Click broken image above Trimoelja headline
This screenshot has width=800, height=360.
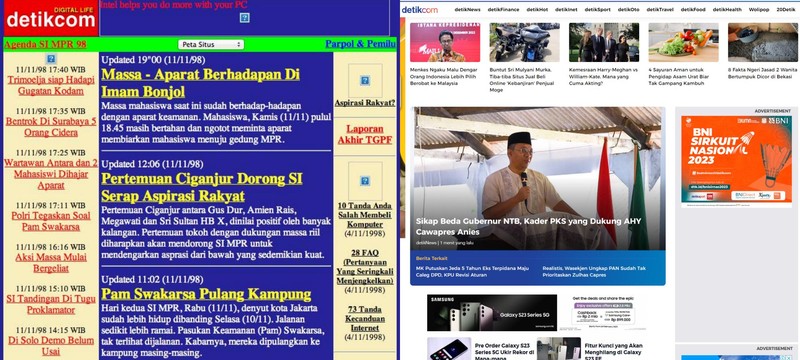coord(51,59)
